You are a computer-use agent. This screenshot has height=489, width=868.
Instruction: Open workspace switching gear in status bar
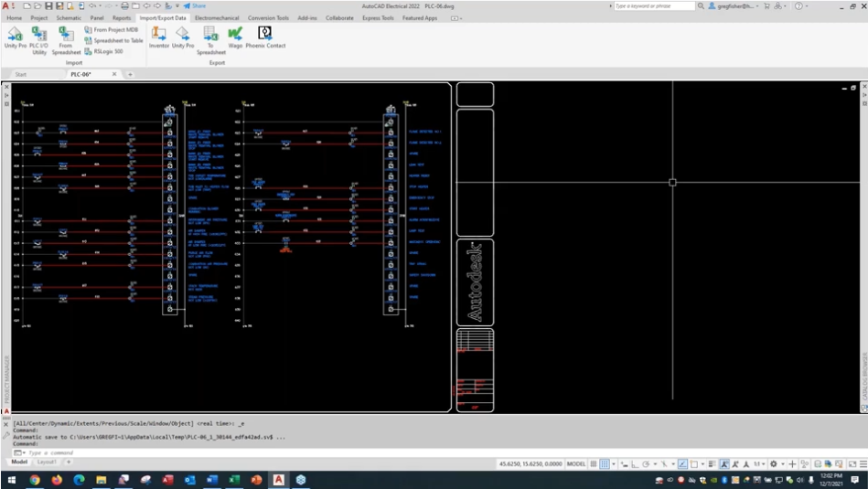point(774,464)
